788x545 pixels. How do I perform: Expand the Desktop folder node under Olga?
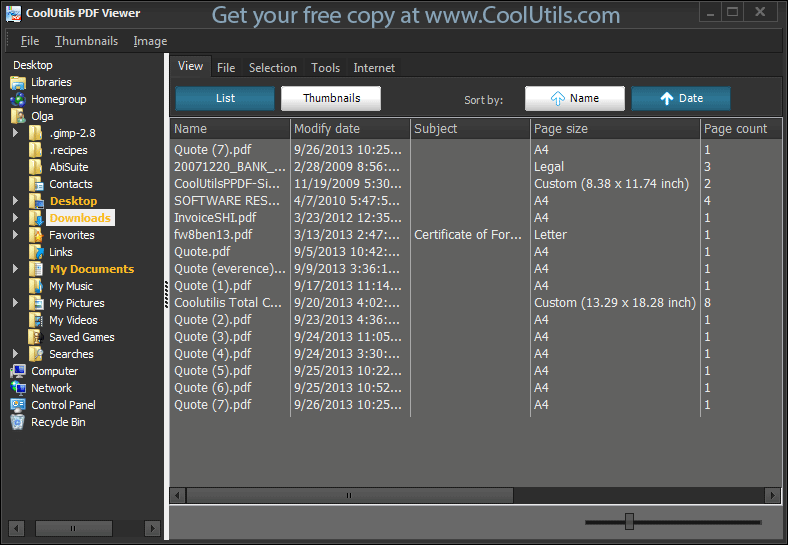pyautogui.click(x=15, y=201)
